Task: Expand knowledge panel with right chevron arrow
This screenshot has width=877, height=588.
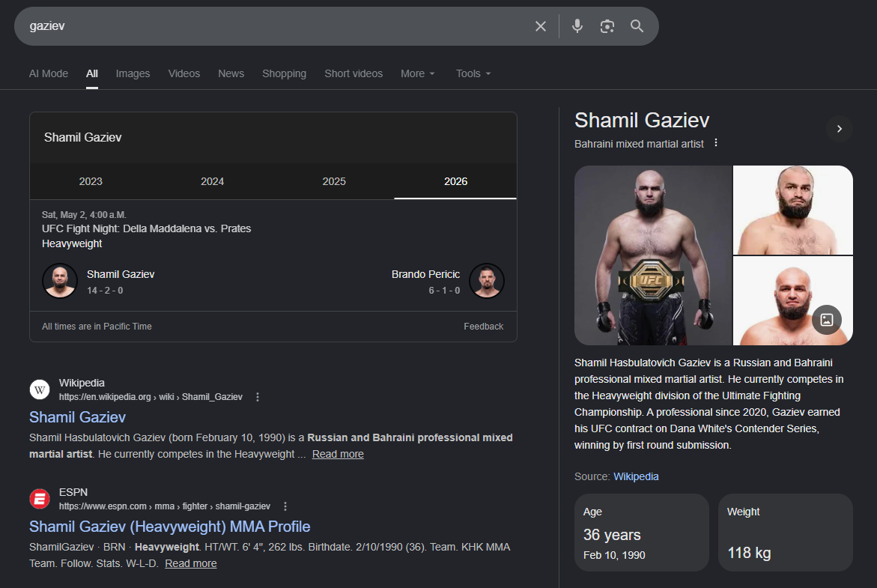Action: point(839,129)
